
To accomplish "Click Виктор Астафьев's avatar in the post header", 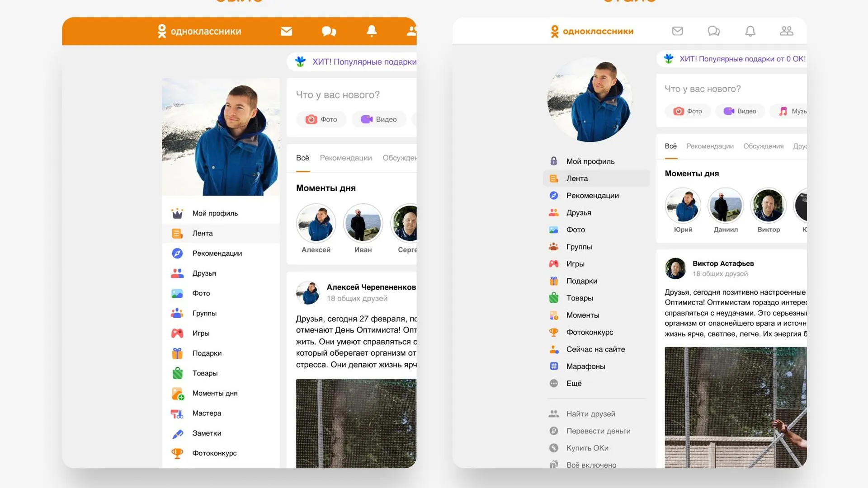I will pos(675,268).
